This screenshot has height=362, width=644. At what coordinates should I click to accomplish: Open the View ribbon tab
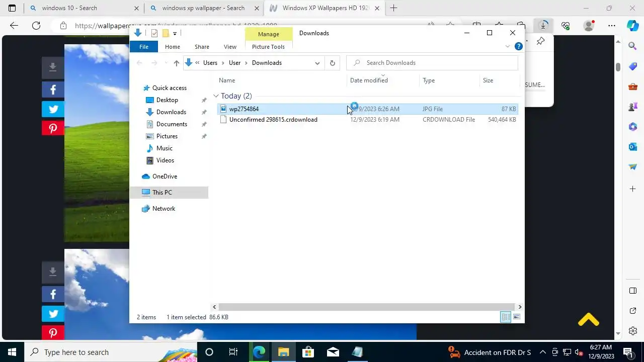click(x=230, y=47)
